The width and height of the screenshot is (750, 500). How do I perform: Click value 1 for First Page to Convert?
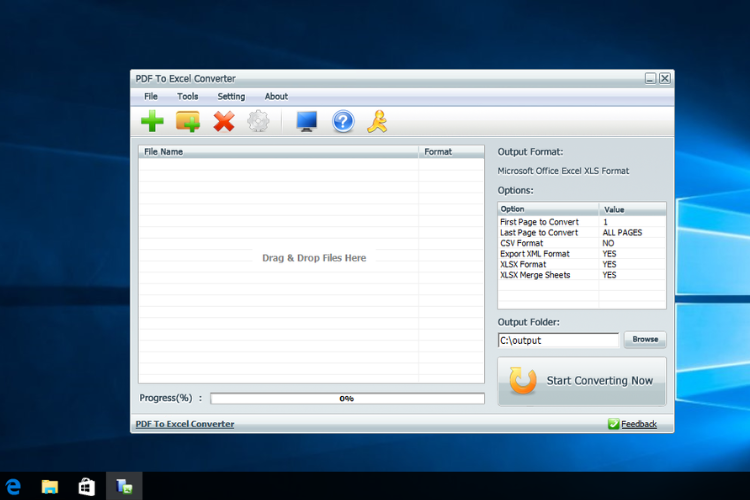(605, 222)
